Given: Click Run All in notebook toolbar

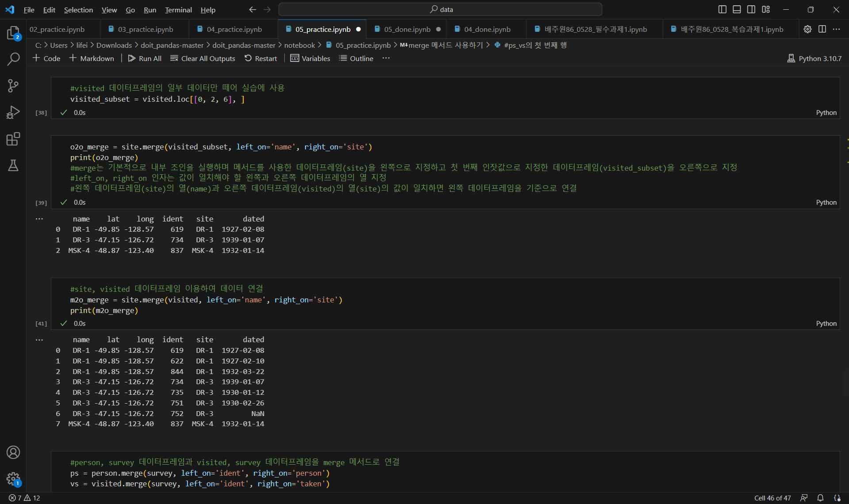Looking at the screenshot, I should click(x=145, y=58).
